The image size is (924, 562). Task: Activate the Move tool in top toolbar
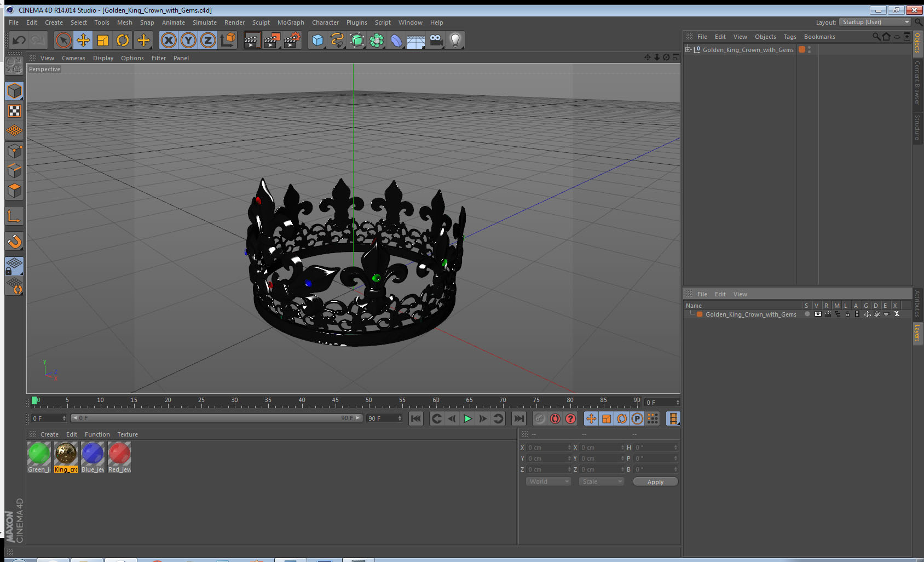coord(83,40)
